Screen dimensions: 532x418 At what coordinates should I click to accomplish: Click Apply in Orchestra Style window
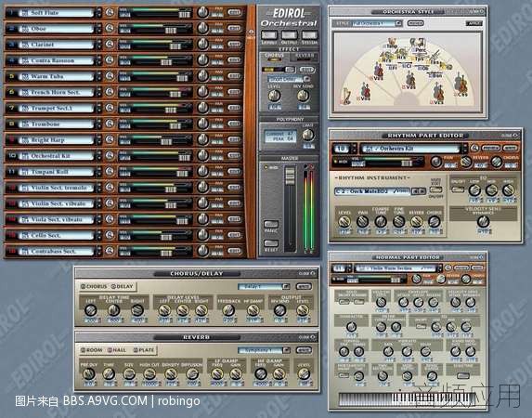[x=474, y=23]
